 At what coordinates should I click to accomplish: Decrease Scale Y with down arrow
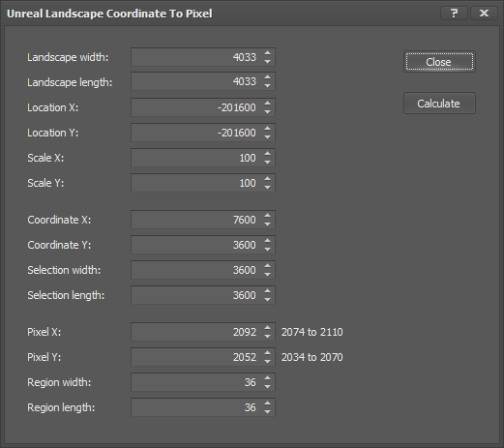(267, 187)
